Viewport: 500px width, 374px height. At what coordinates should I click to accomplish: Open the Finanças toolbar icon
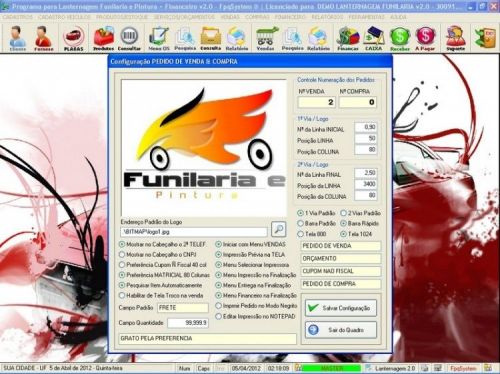pos(348,38)
